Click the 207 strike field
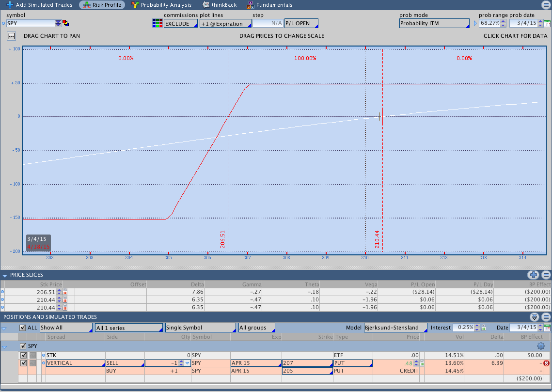 pos(307,363)
